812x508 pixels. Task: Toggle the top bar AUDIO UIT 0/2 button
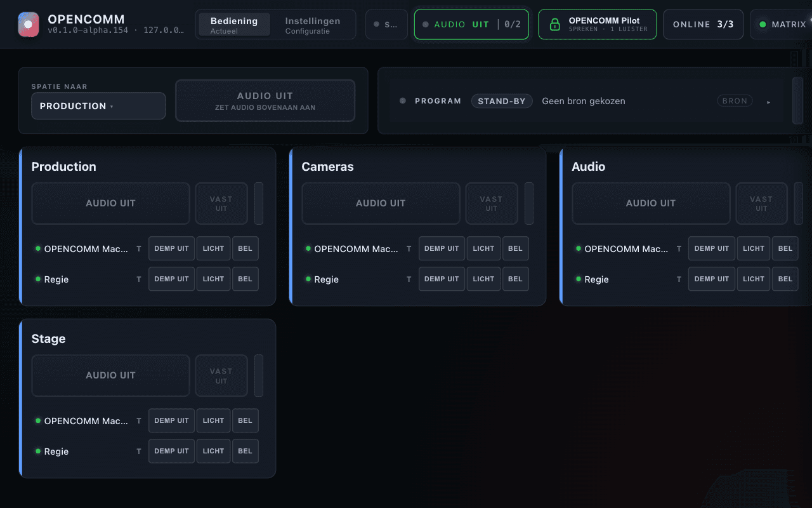pos(471,25)
